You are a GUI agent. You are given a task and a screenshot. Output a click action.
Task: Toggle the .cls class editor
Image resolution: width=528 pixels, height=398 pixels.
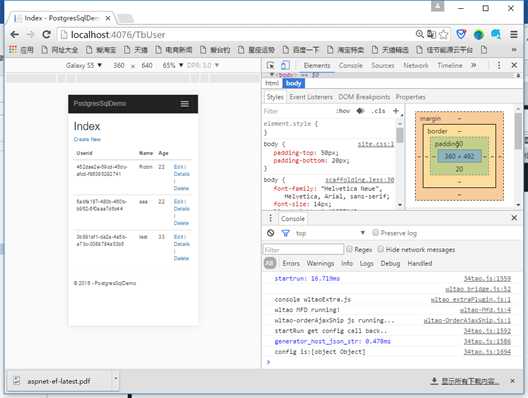pos(378,111)
